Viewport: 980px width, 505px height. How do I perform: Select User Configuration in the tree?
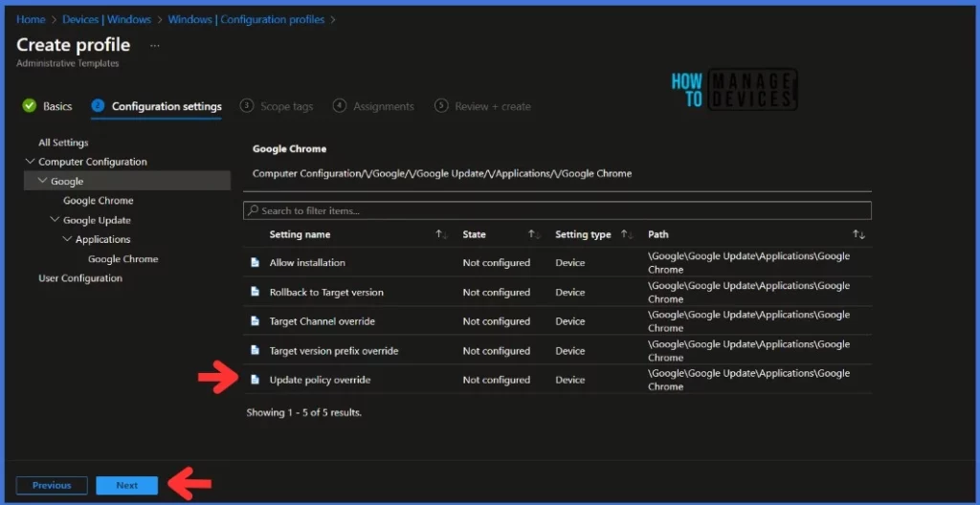click(x=80, y=278)
